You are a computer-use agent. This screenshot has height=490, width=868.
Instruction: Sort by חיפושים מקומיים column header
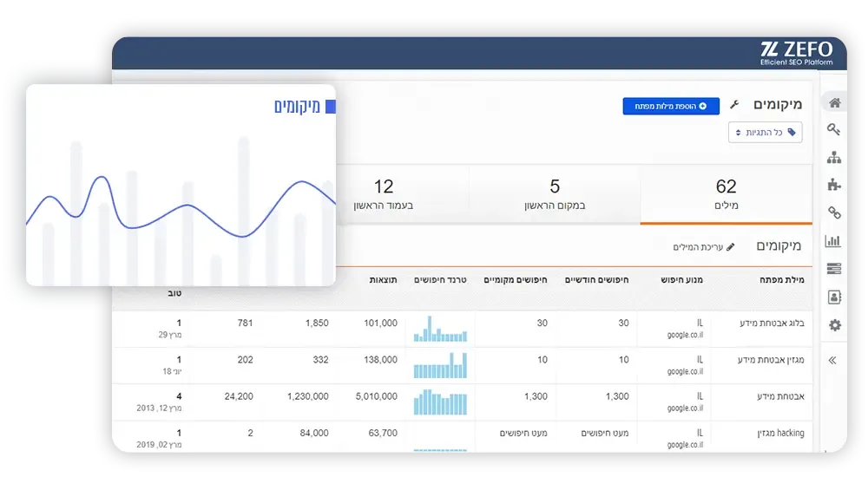pyautogui.click(x=516, y=280)
